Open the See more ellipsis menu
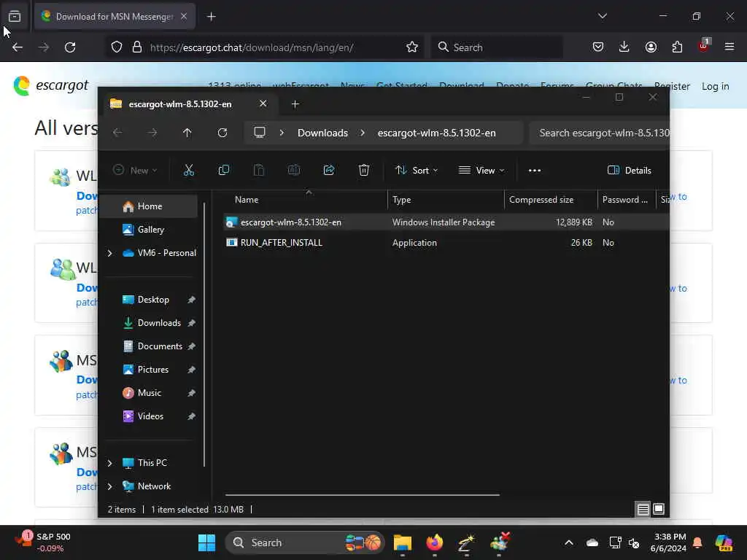 point(535,171)
